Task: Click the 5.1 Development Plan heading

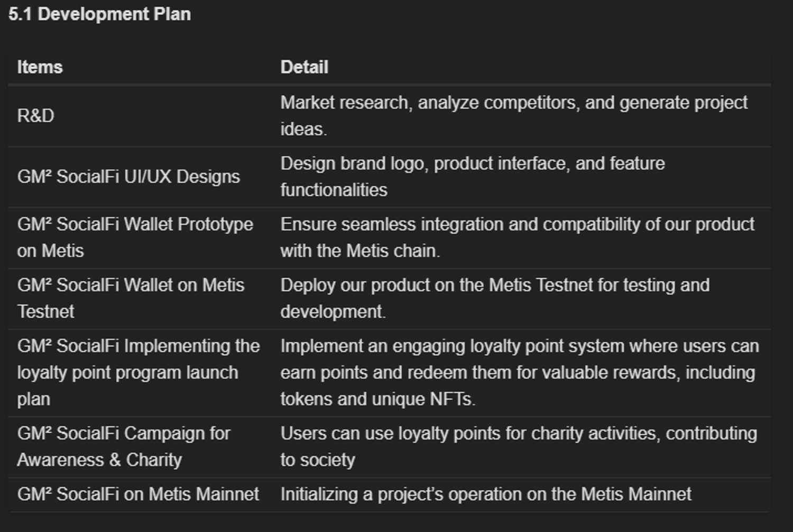Action: click(x=99, y=14)
